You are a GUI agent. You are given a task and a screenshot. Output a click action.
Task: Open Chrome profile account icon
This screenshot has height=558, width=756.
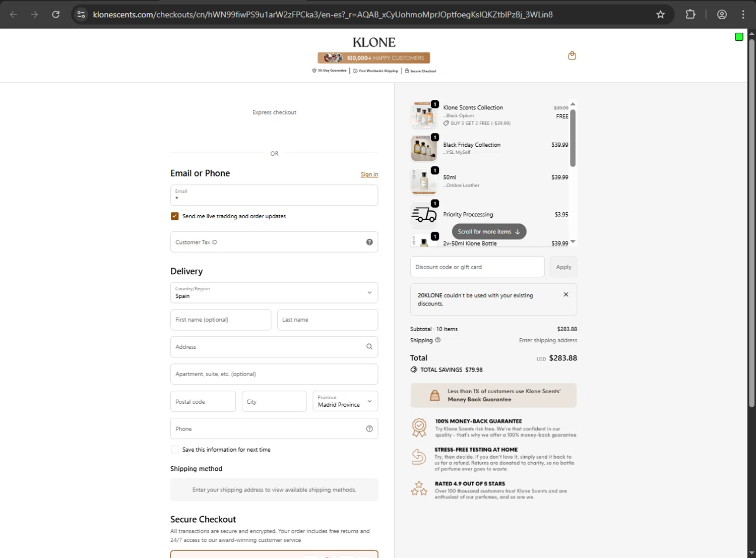722,15
